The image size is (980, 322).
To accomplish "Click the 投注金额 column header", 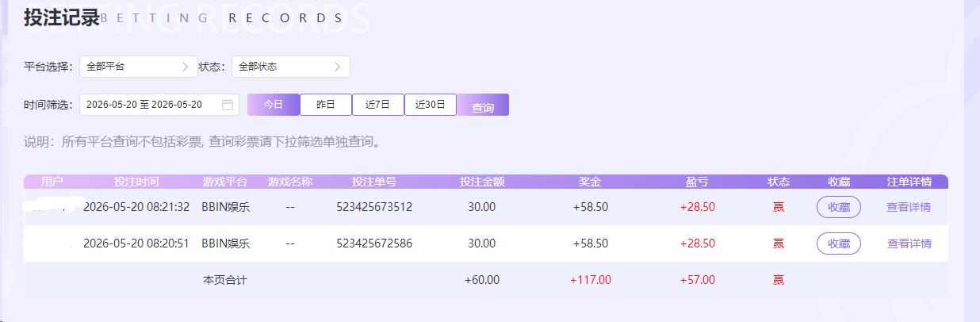I will (482, 182).
